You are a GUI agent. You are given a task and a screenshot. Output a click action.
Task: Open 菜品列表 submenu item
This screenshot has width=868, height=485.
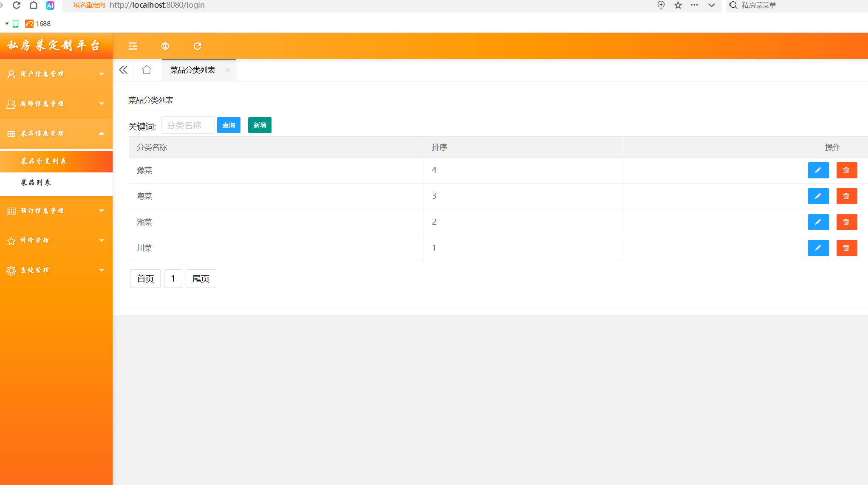tap(37, 183)
